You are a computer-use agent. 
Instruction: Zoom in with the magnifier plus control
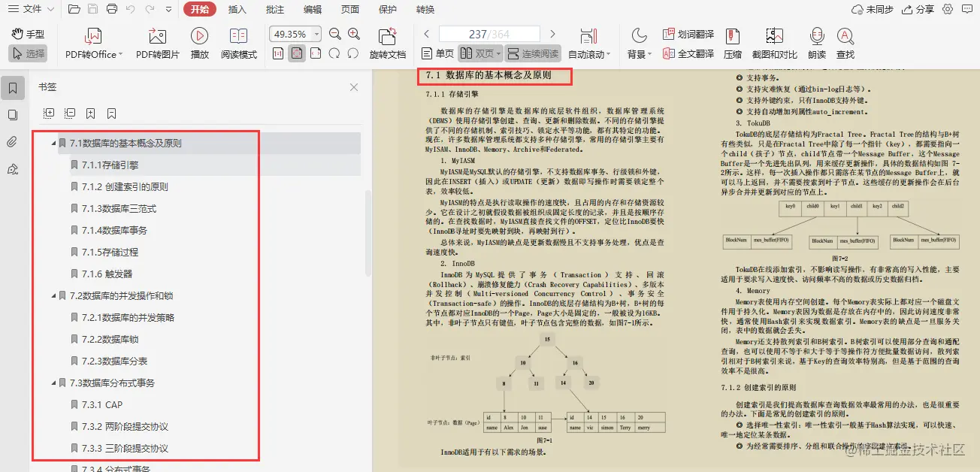[x=353, y=33]
